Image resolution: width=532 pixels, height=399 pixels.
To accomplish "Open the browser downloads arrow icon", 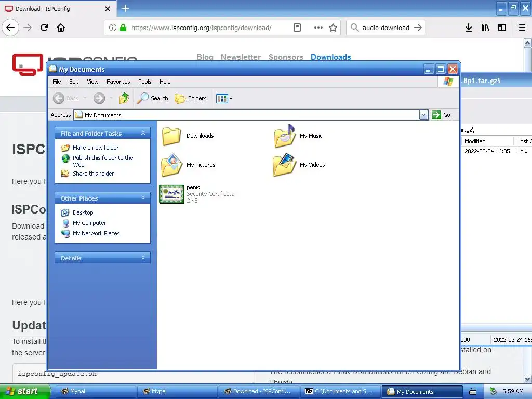I will (469, 28).
